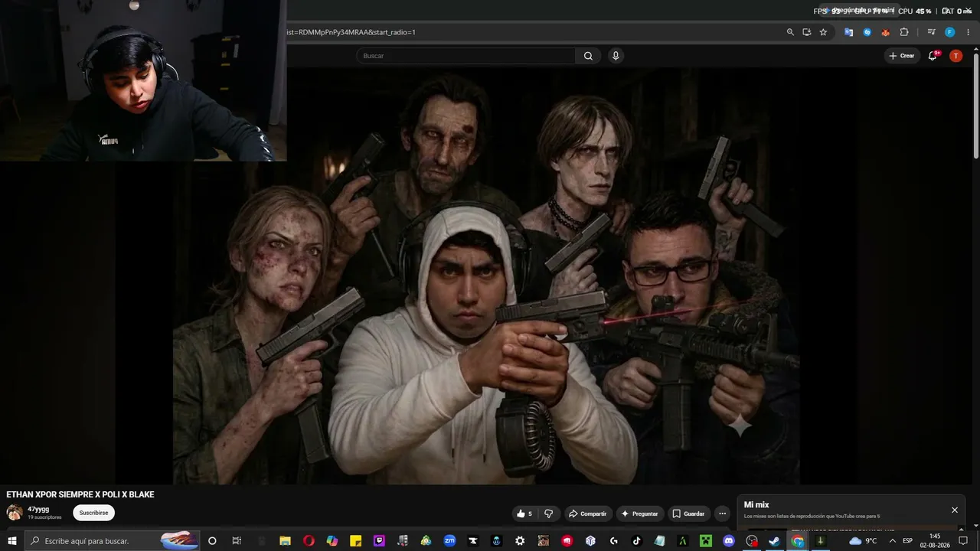The width and height of the screenshot is (980, 551).
Task: Switch to Steam on the taskbar
Action: (x=774, y=541)
